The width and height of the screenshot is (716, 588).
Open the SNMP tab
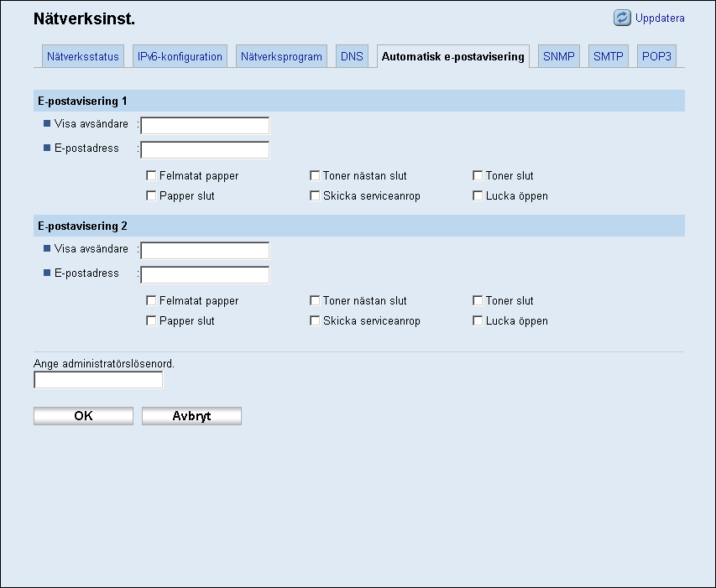pyautogui.click(x=558, y=56)
